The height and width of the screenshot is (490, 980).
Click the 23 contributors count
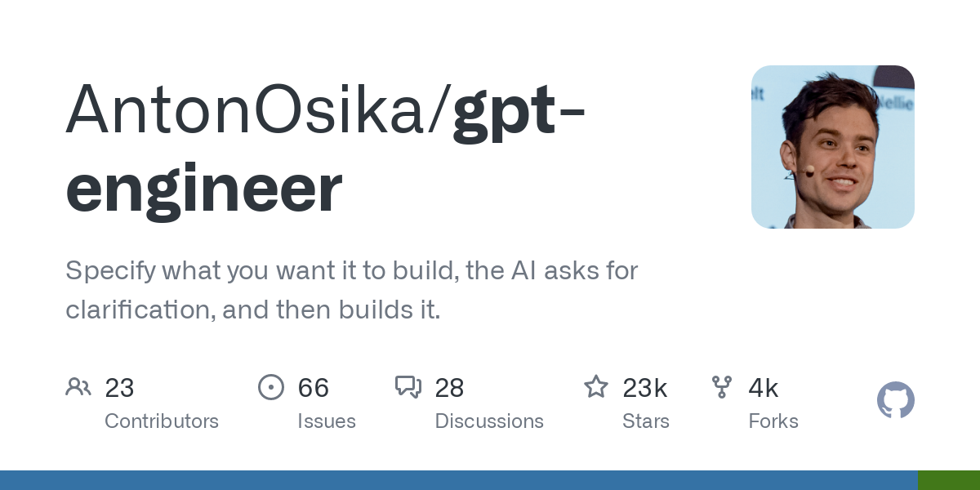click(x=119, y=387)
